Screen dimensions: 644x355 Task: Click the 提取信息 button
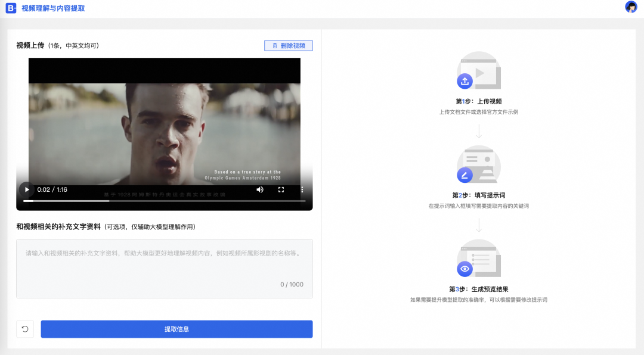point(177,329)
